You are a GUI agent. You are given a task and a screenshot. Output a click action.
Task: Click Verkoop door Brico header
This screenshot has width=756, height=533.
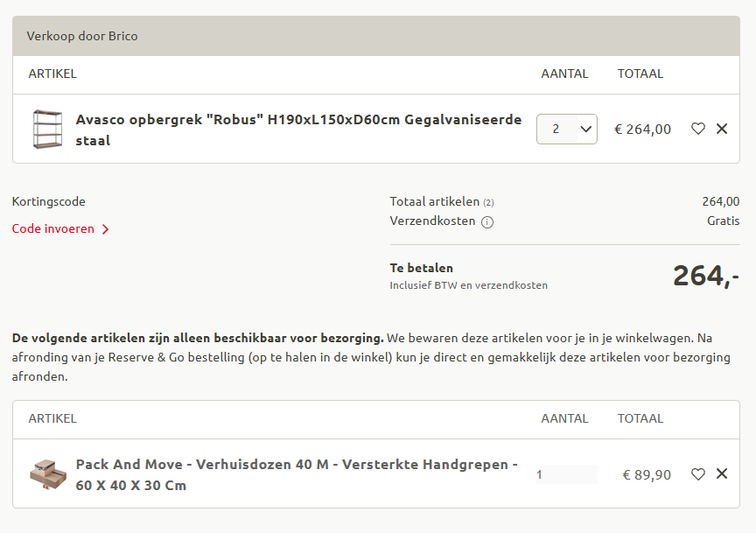click(x=82, y=36)
